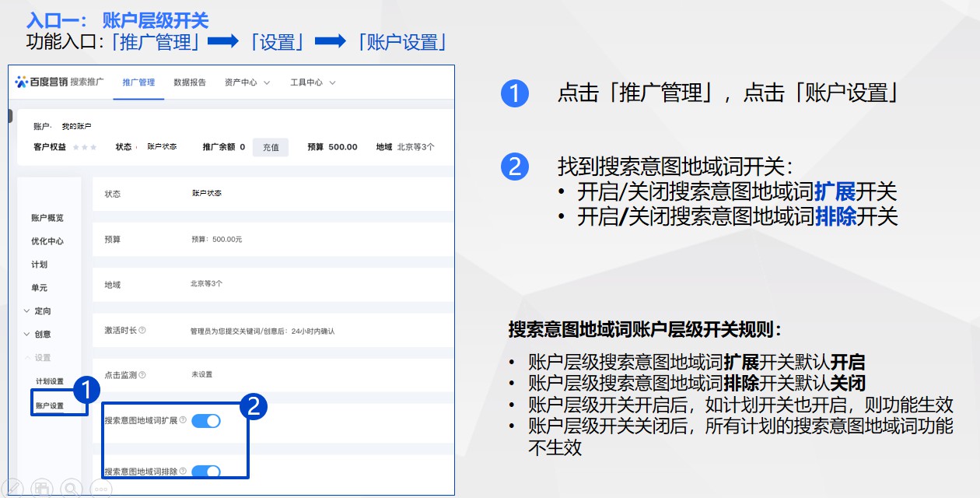Click the Baidu Marketing logo icon
Screen dimensions: 980x498
pyautogui.click(x=21, y=82)
